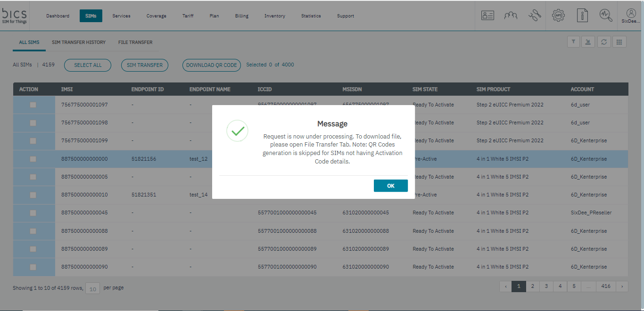Open the column grid selector icon
The height and width of the screenshot is (311, 644).
619,42
